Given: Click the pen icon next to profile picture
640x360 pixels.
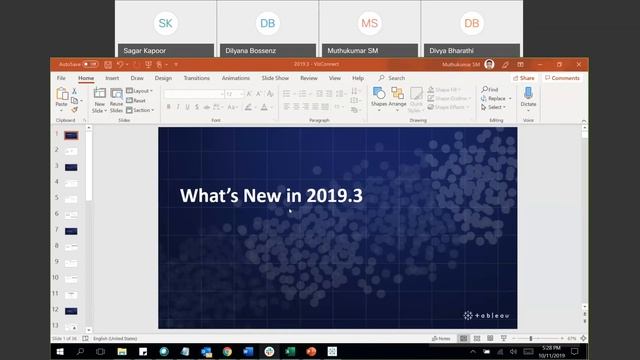Looking at the screenshot, I should coord(505,64).
